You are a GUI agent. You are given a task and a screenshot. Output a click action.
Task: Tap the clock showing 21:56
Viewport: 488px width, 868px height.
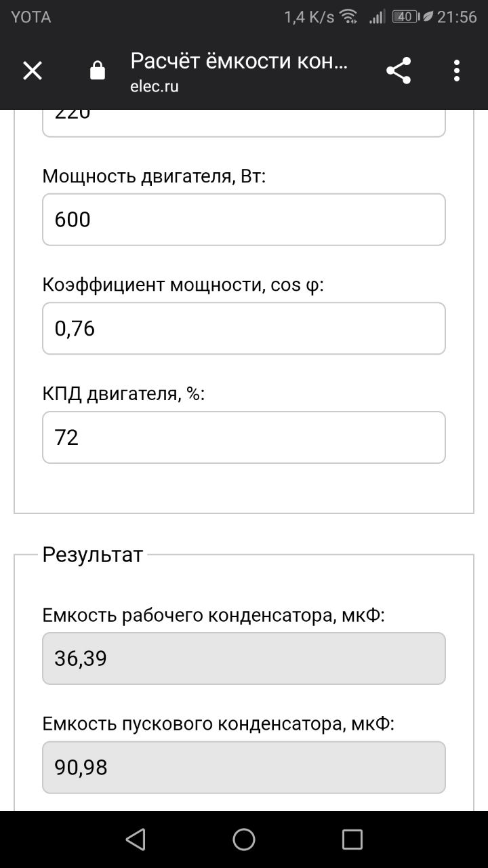[457, 17]
